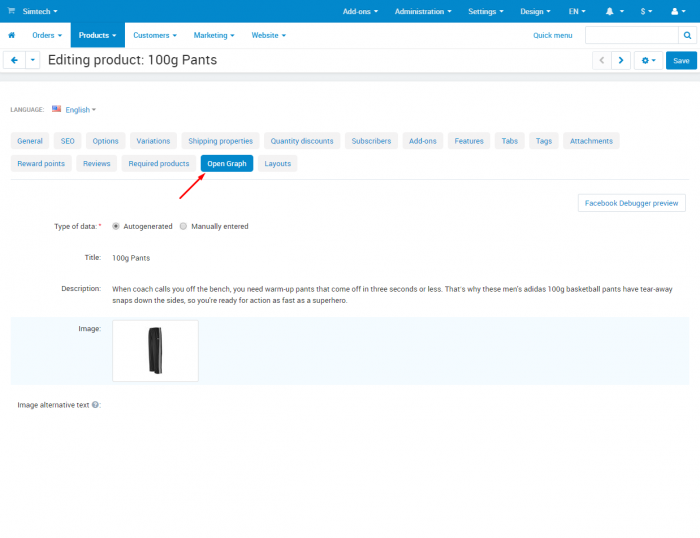Switch to the Reward points tab
The height and width of the screenshot is (538, 700).
(x=41, y=163)
